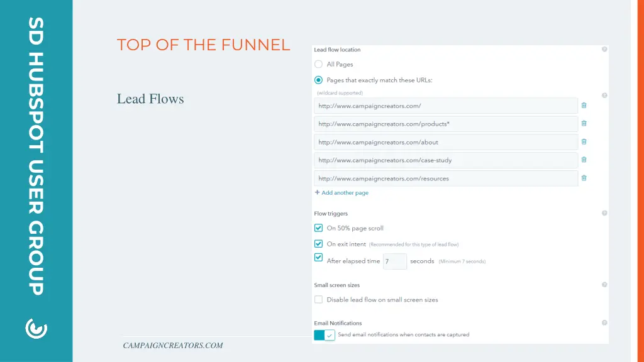The image size is (644, 362).
Task: Click the products* URL text field
Action: [446, 124]
